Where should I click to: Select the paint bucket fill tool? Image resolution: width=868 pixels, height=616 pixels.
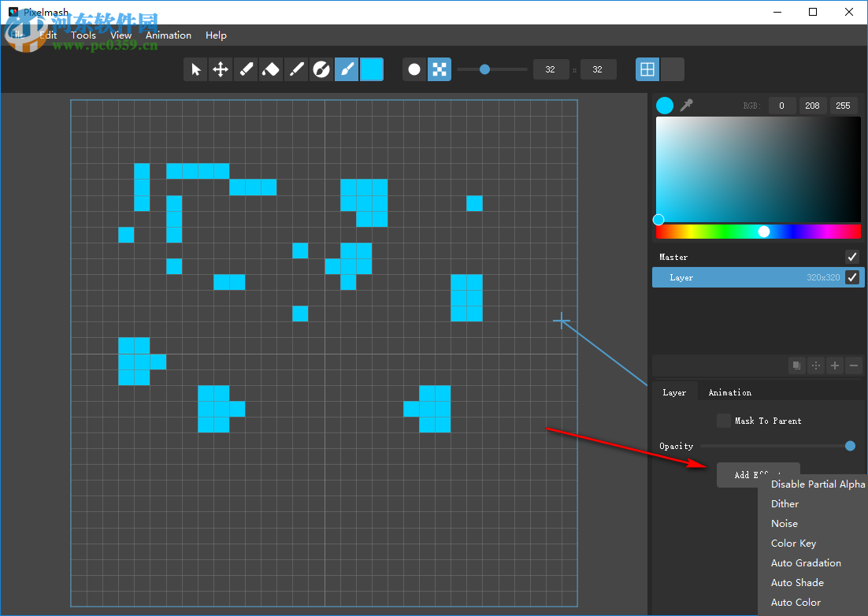coord(271,69)
